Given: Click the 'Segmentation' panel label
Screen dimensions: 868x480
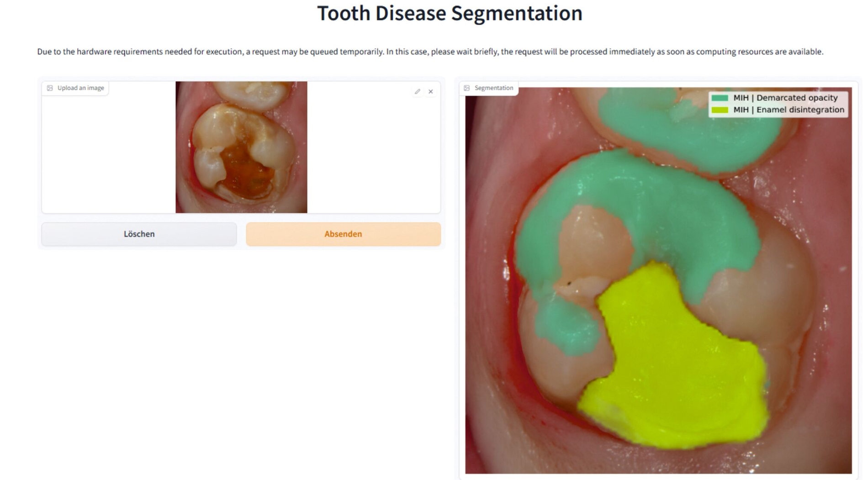Looking at the screenshot, I should pyautogui.click(x=493, y=88).
